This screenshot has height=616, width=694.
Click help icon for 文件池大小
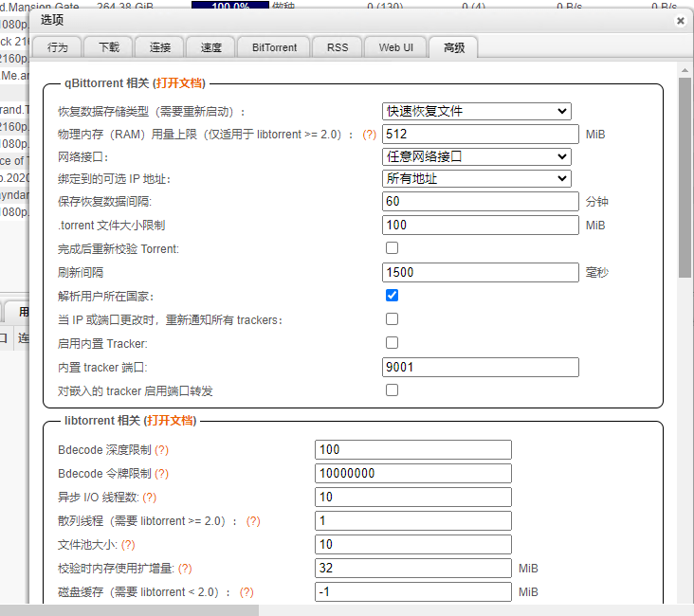tap(128, 545)
